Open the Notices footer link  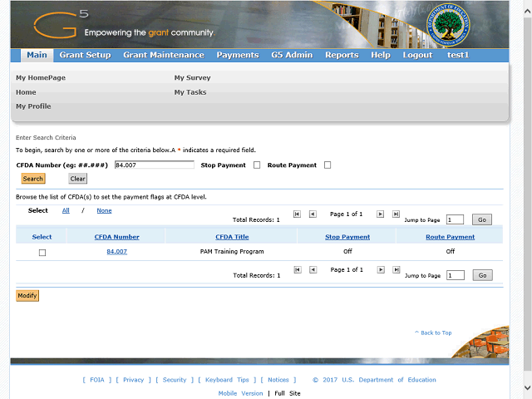278,380
